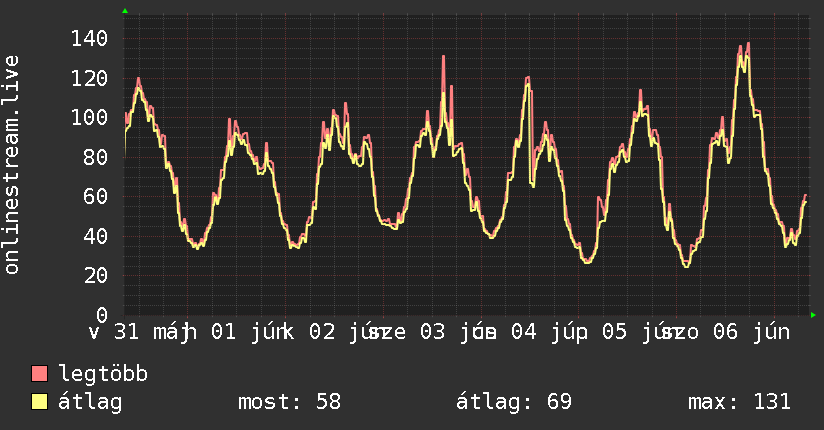Click the 100 y-axis label

click(x=89, y=117)
